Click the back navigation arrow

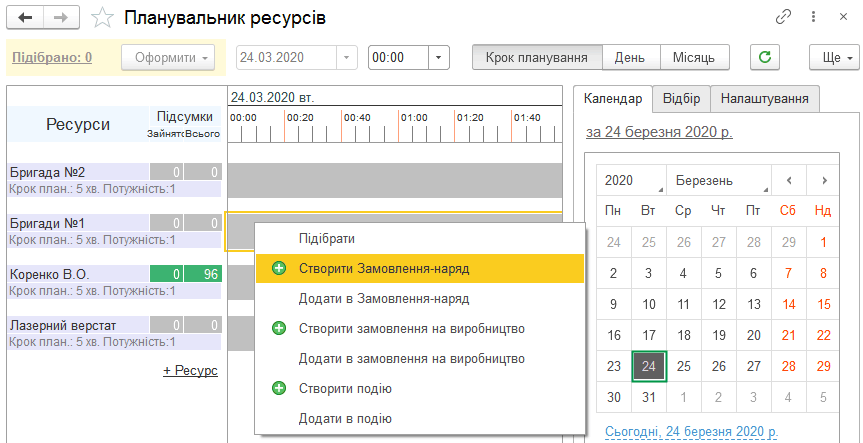pos(25,18)
